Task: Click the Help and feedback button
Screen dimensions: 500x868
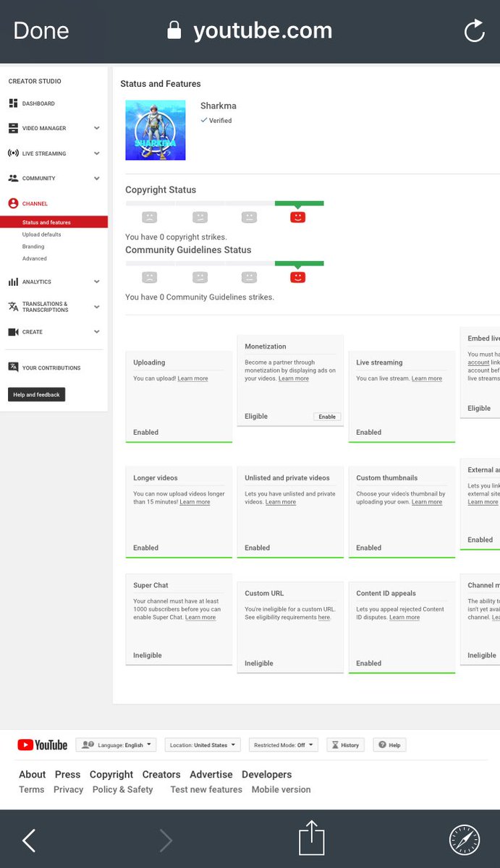Action: pyautogui.click(x=37, y=394)
